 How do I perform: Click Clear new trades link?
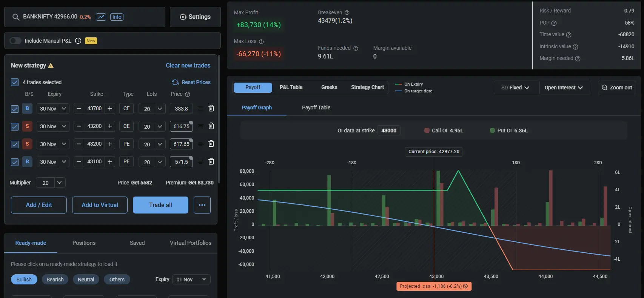188,65
